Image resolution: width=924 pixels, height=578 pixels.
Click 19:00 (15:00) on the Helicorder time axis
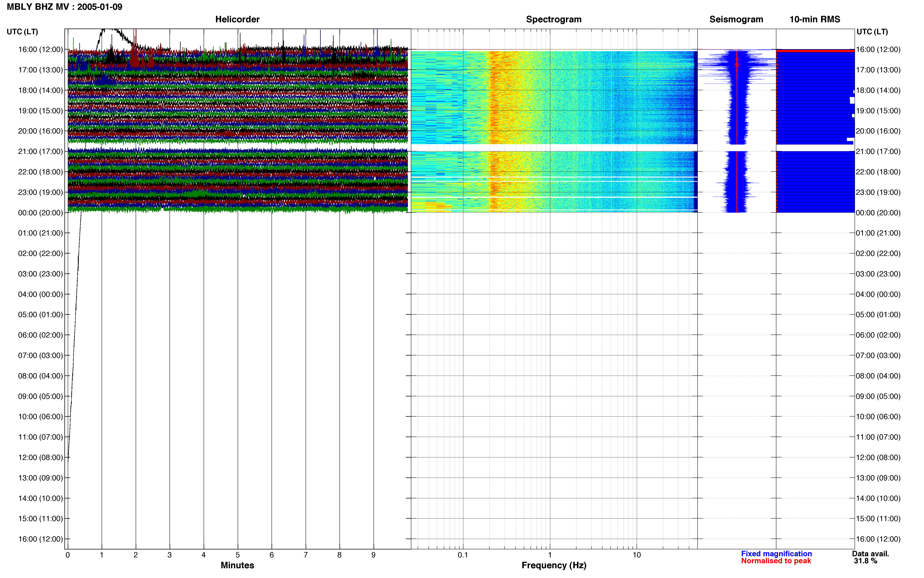[x=41, y=111]
